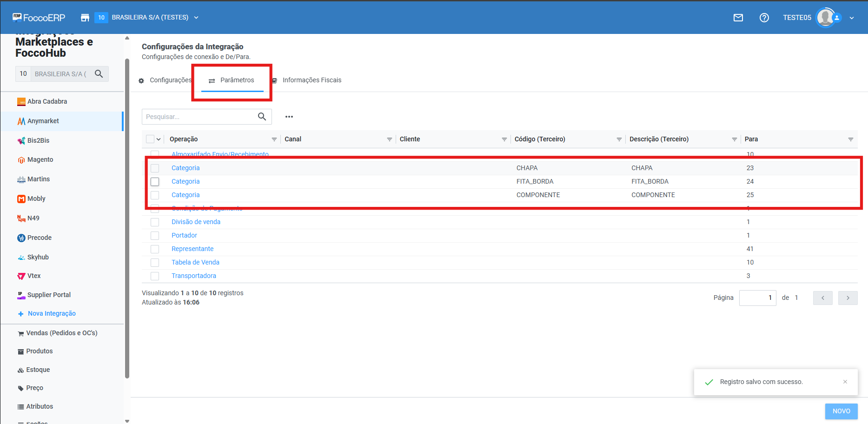This screenshot has height=424, width=868.
Task: Dismiss the 'Registro salvo com sucesso' notification
Action: point(845,382)
